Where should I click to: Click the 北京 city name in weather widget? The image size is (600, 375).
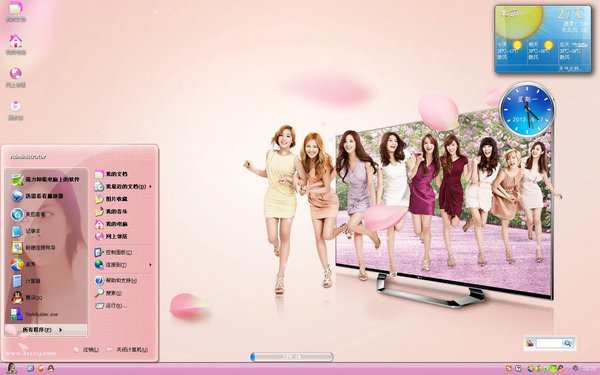[x=509, y=13]
